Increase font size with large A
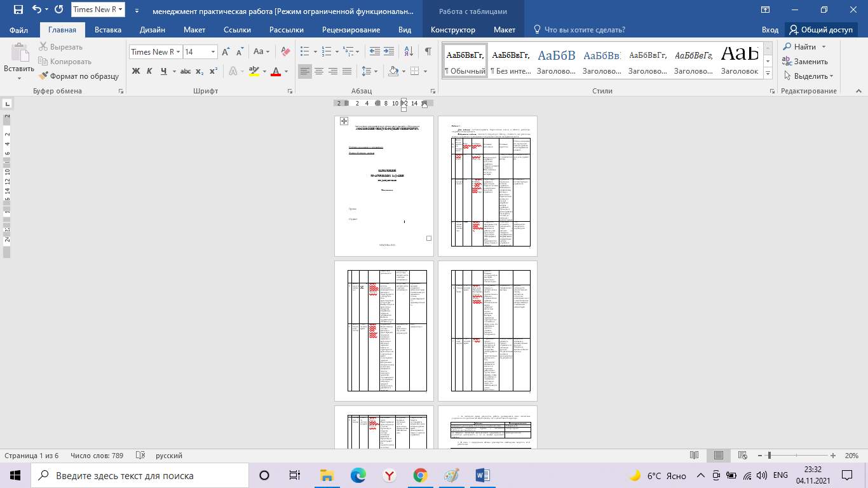The width and height of the screenshot is (868, 488). (227, 52)
